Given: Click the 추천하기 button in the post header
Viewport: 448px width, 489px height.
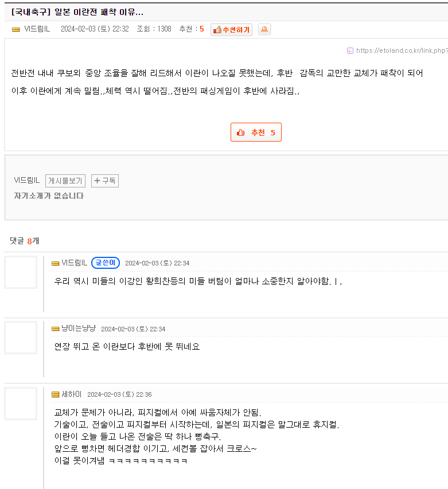Looking at the screenshot, I should (231, 30).
